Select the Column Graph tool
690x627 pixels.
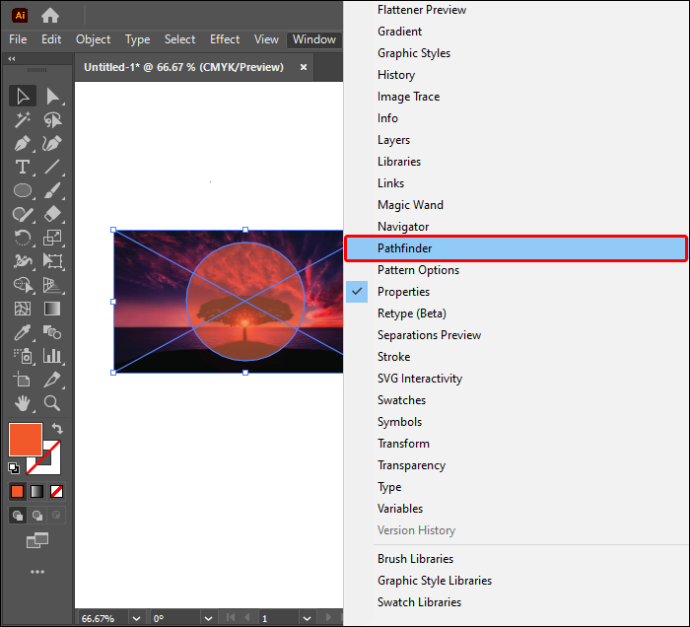pos(52,356)
